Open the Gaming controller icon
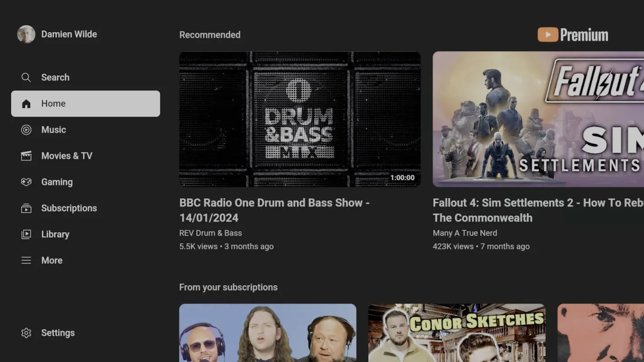 click(26, 182)
